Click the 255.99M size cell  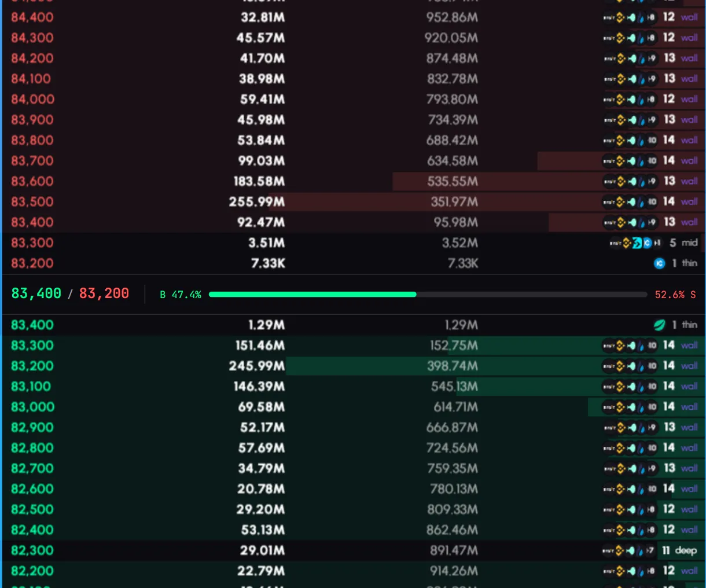point(257,202)
